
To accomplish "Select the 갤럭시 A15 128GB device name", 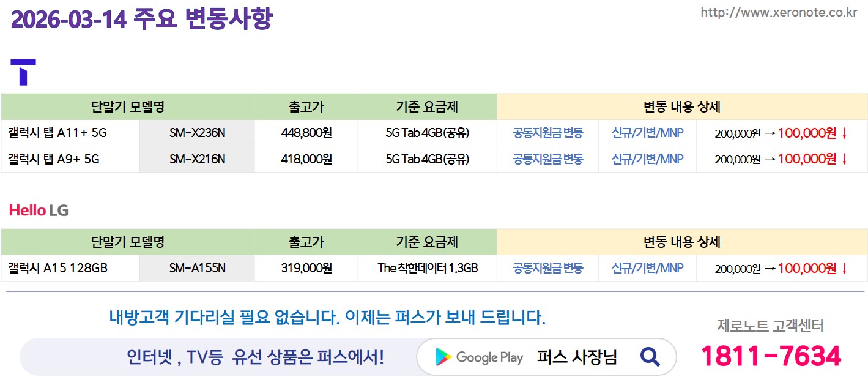I will [57, 268].
